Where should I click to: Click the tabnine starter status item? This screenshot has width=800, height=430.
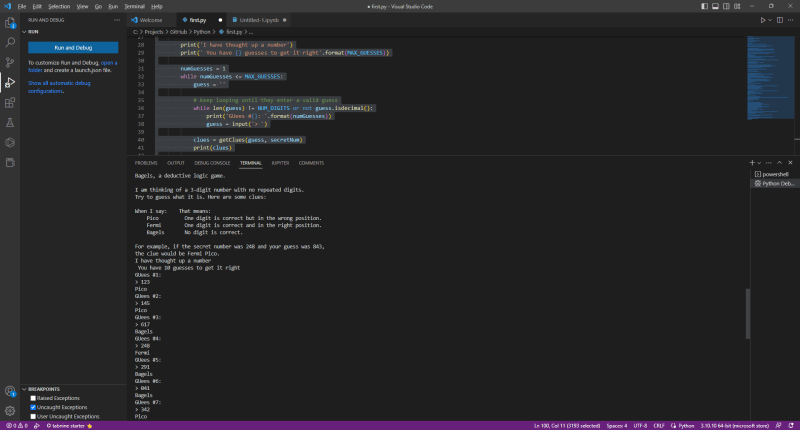point(69,425)
